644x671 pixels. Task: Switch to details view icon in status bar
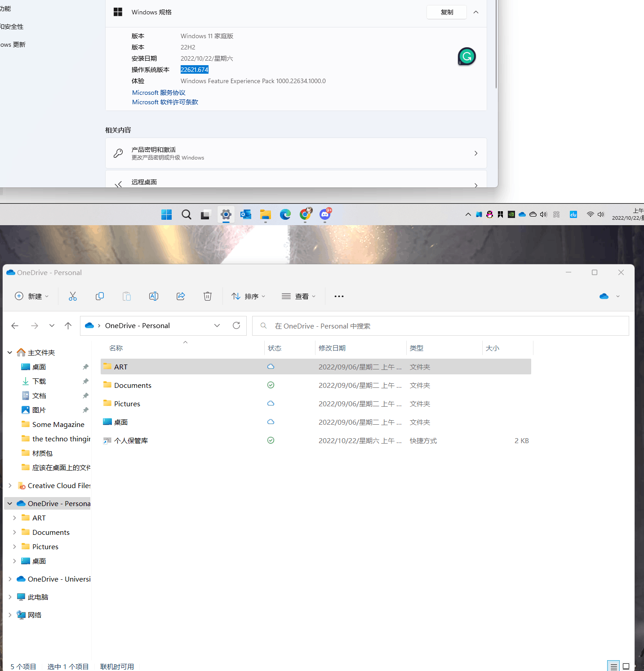pyautogui.click(x=613, y=667)
